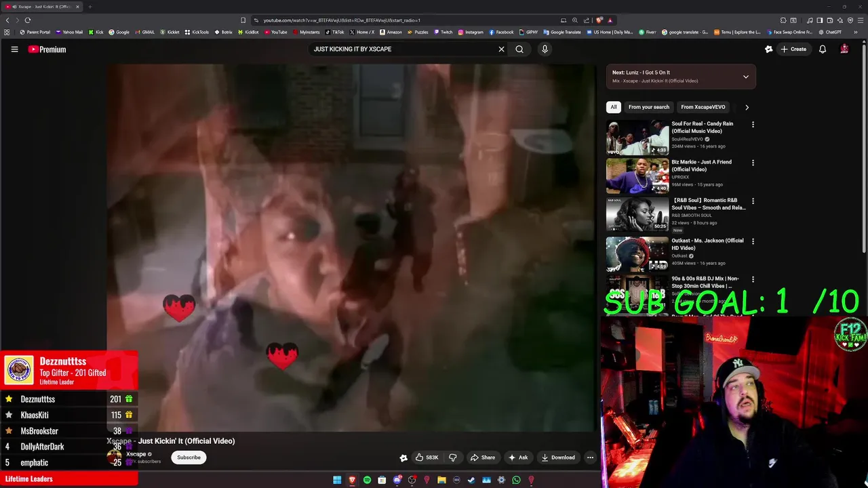Download the video
The height and width of the screenshot is (488, 868).
click(558, 457)
